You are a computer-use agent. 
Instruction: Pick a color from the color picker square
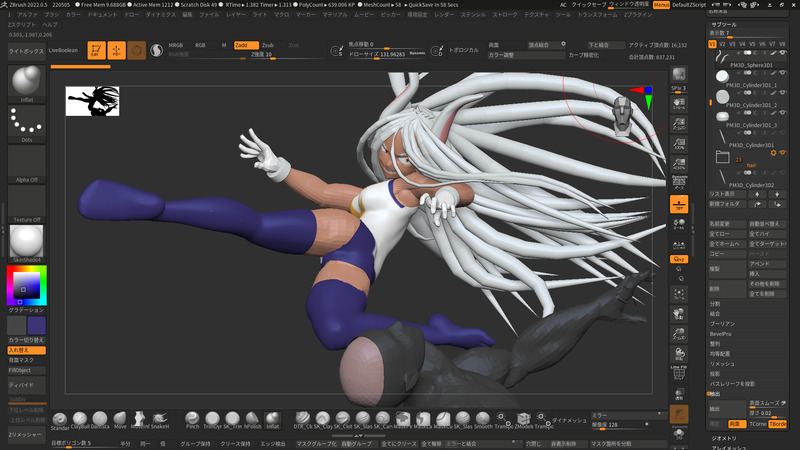(26, 287)
